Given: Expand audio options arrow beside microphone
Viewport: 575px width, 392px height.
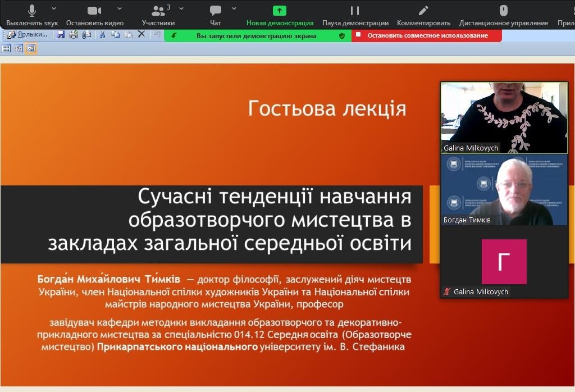Looking at the screenshot, I should [54, 8].
